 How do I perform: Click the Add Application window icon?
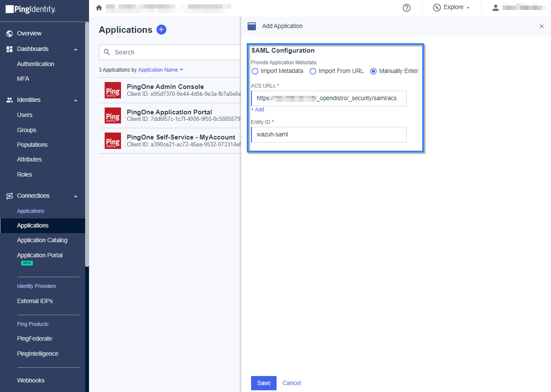[x=252, y=26]
